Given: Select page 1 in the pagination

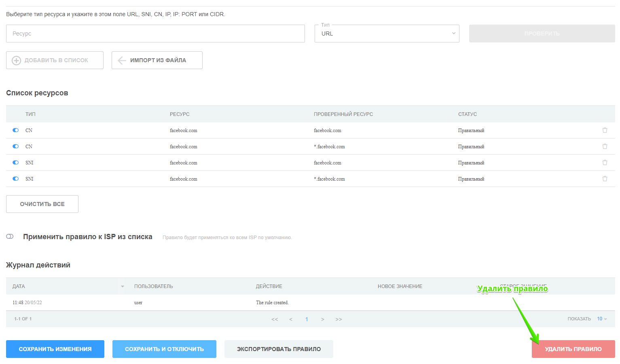Looking at the screenshot, I should point(307,319).
